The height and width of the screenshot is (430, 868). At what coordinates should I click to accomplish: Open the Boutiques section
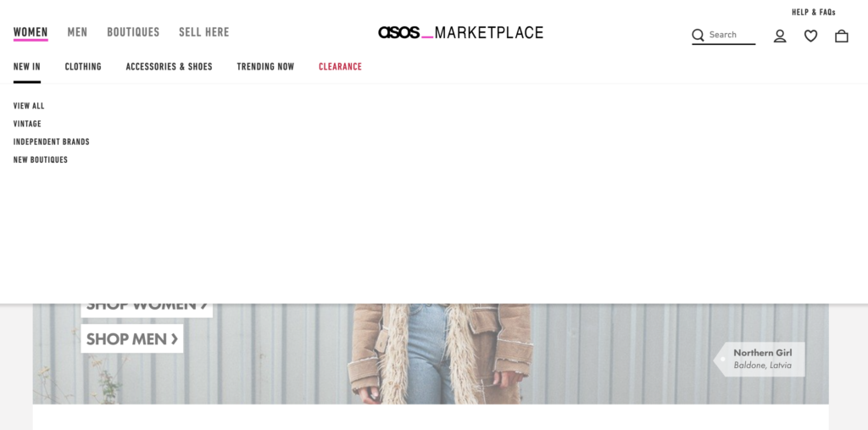(133, 32)
